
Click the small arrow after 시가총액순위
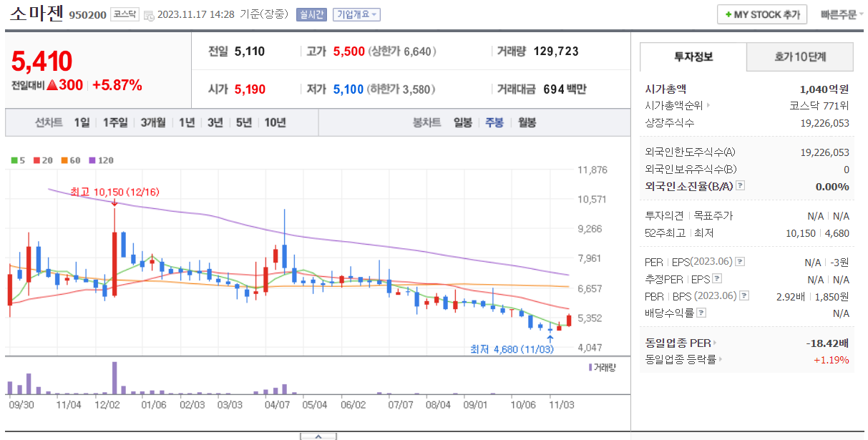pyautogui.click(x=708, y=106)
